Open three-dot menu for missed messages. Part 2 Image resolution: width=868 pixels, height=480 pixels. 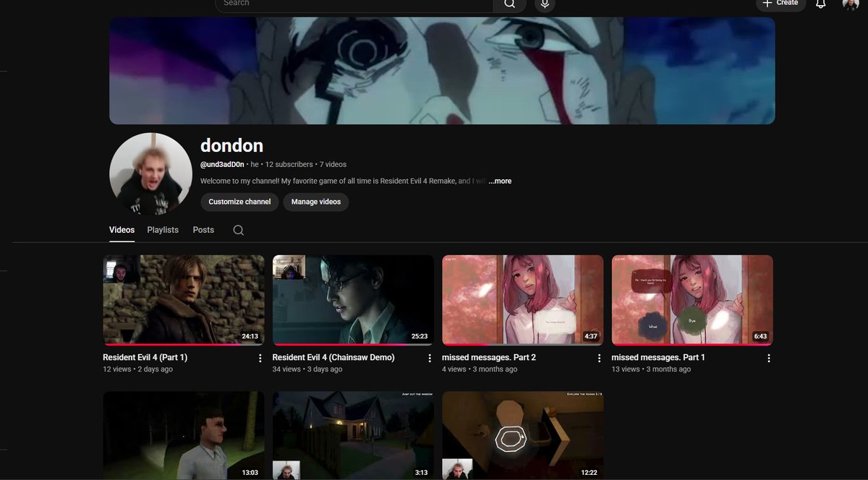(599, 358)
